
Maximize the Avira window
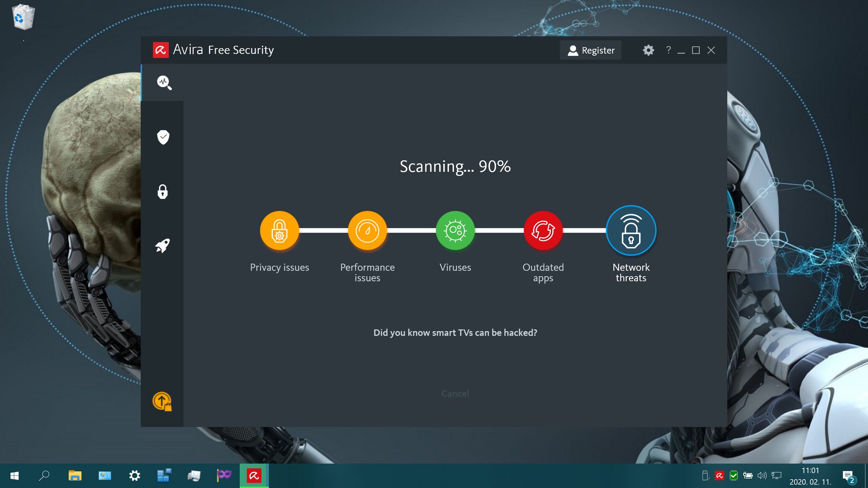click(696, 50)
